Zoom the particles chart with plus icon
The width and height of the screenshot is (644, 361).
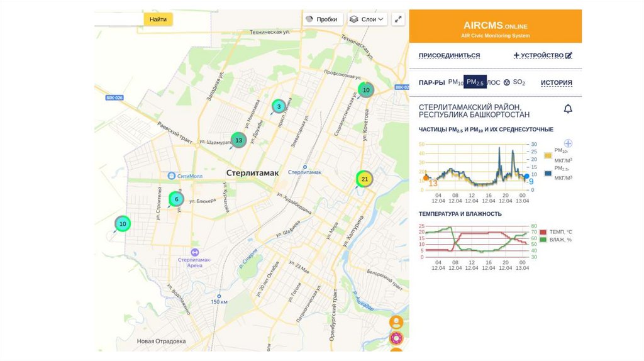[x=568, y=143]
